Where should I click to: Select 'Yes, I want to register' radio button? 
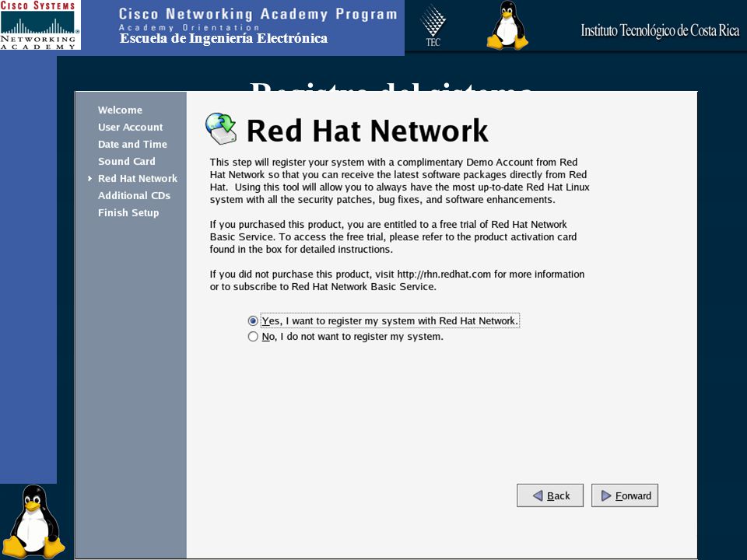point(253,321)
